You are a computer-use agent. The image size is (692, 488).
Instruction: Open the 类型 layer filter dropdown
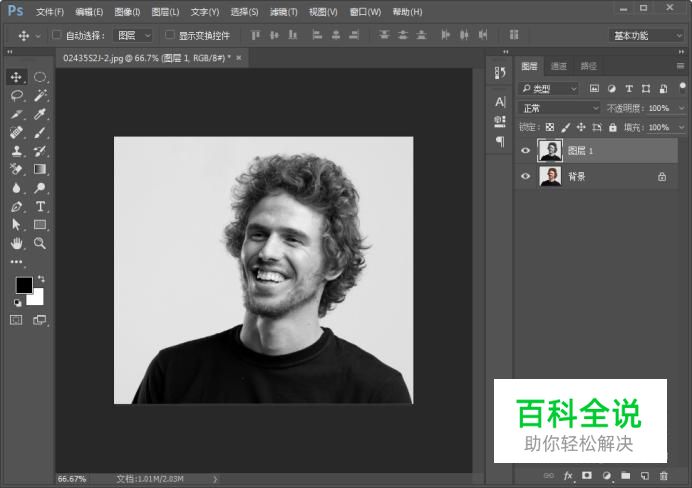click(548, 89)
